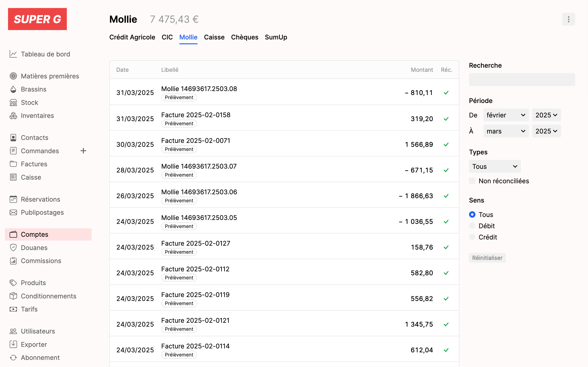Click the Produits tag icon
The width and height of the screenshot is (588, 367).
click(x=13, y=283)
